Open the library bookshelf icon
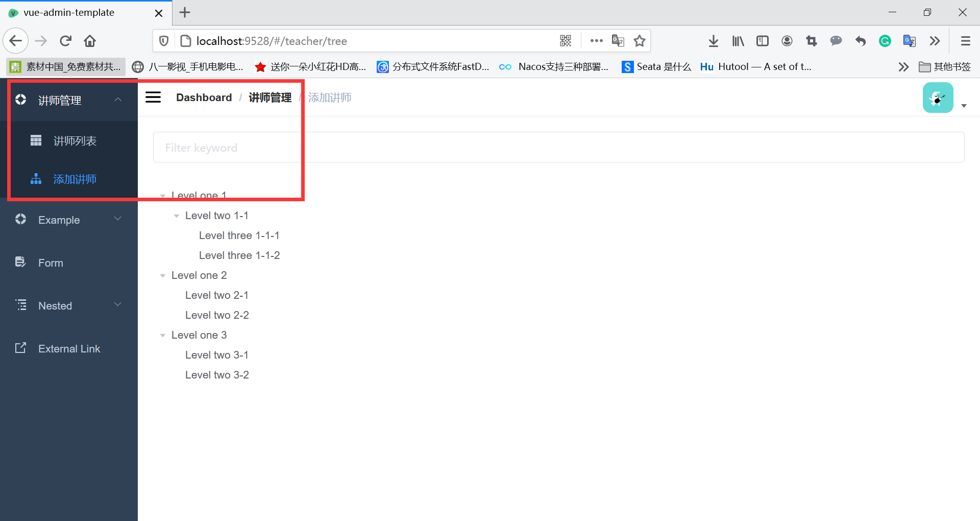 coord(738,41)
